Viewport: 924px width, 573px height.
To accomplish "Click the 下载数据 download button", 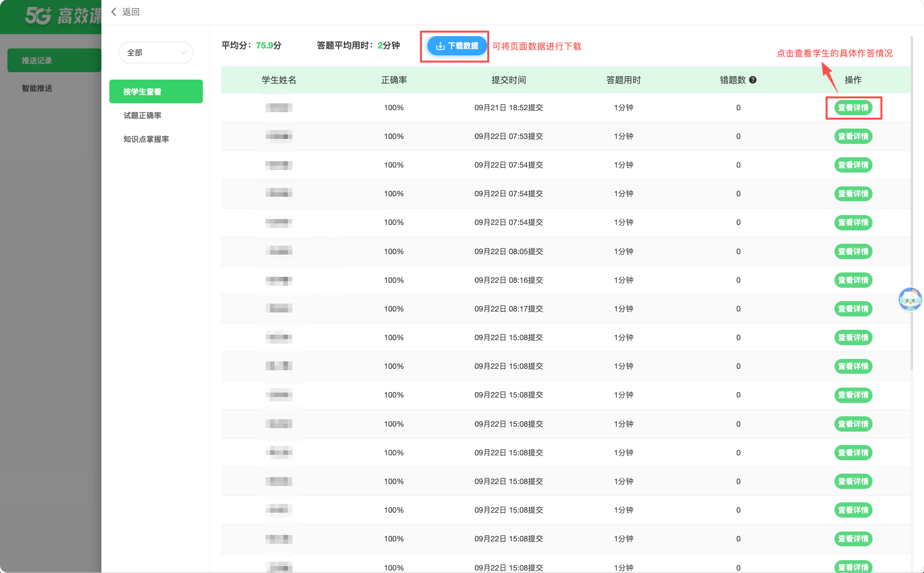I will click(457, 46).
